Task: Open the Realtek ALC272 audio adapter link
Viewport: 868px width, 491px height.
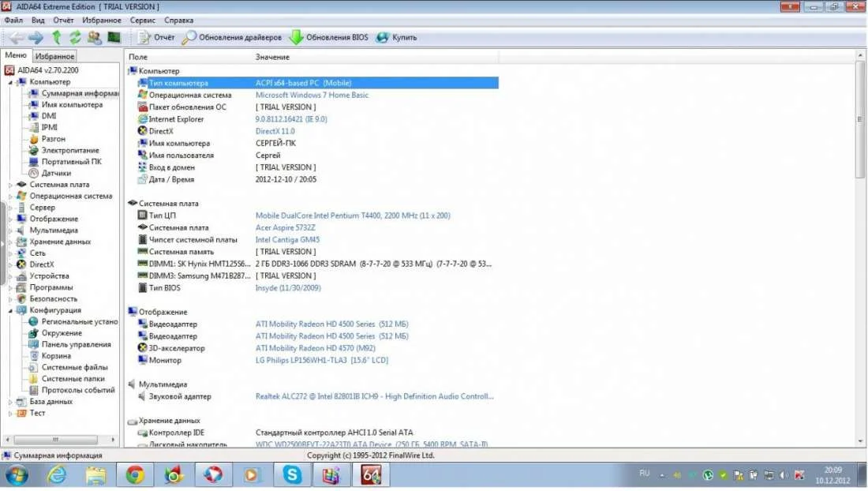Action: (x=374, y=396)
